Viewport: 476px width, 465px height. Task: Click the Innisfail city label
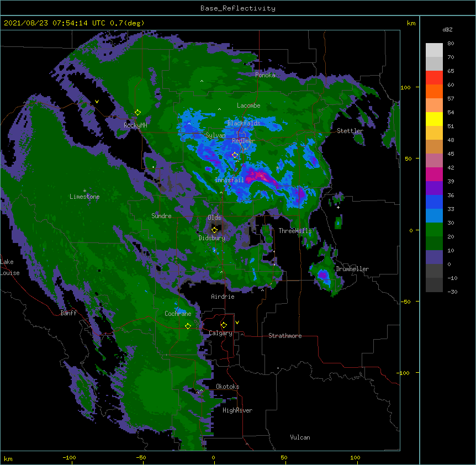(229, 180)
